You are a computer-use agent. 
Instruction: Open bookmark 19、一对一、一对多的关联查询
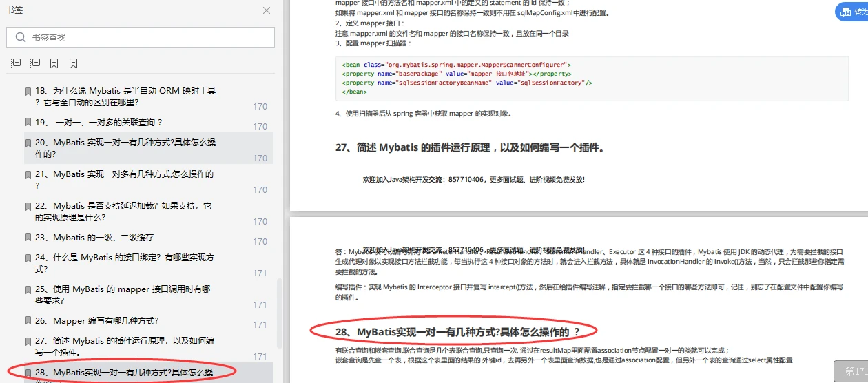coord(99,123)
